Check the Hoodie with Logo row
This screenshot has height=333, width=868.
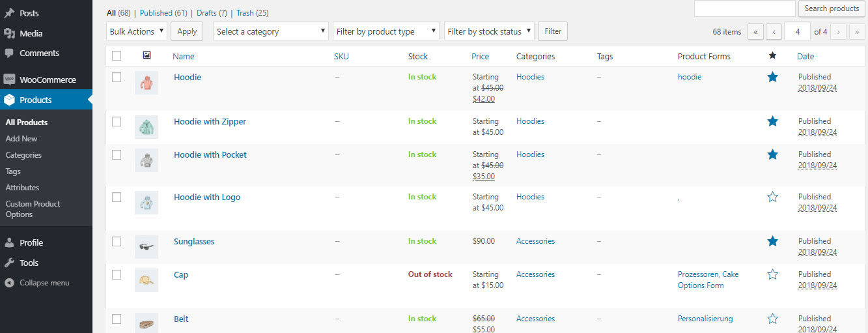click(117, 197)
